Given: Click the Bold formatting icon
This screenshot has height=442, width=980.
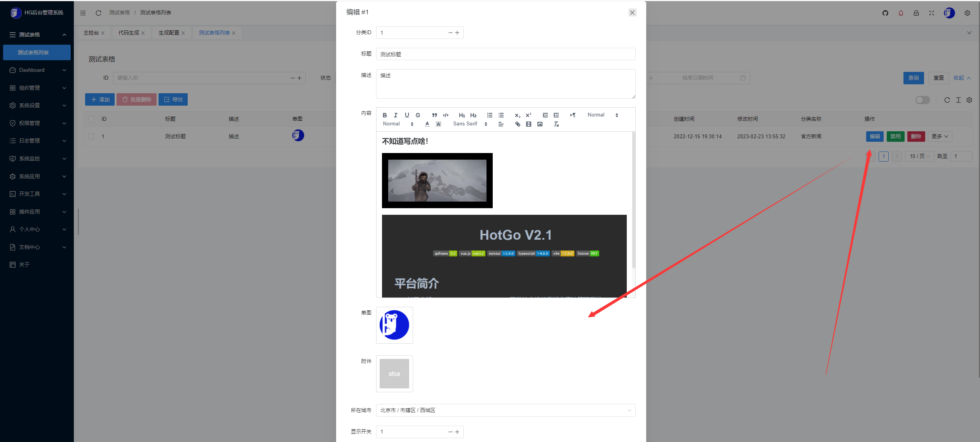Looking at the screenshot, I should click(x=384, y=115).
